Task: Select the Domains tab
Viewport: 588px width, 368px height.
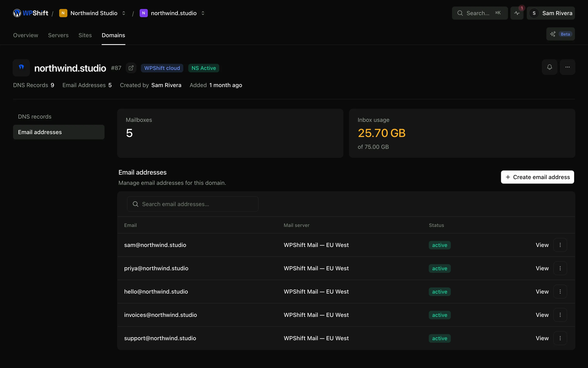Action: 114,35
